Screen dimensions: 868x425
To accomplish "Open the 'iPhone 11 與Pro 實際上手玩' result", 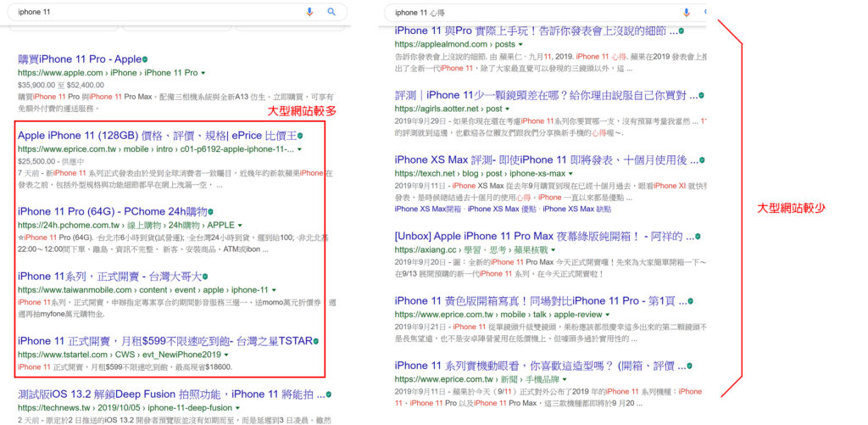I will 537,31.
